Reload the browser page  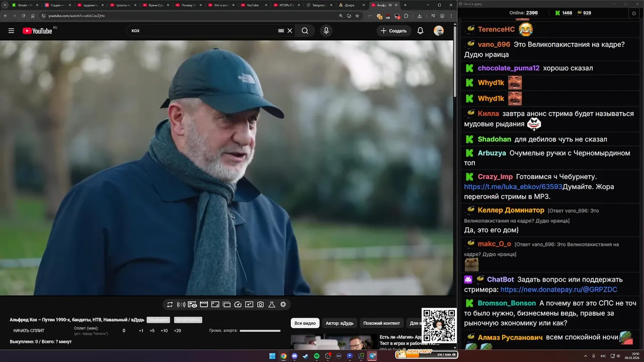click(23, 16)
